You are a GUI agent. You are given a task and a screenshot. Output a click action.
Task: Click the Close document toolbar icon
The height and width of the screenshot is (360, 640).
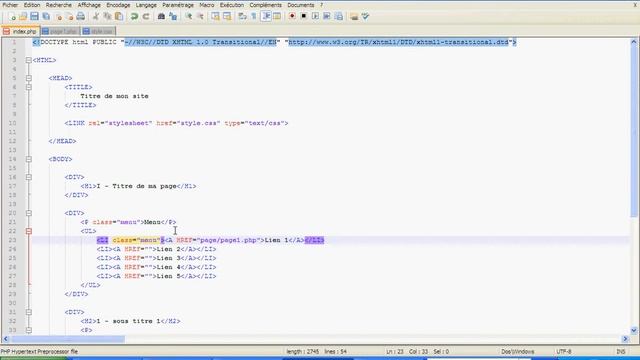coord(59,17)
